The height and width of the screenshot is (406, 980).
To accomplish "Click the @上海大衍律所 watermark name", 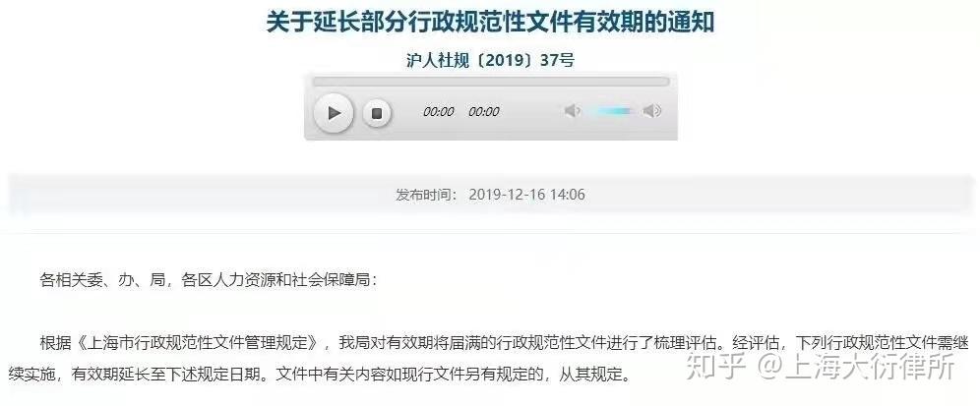I will pos(857,367).
